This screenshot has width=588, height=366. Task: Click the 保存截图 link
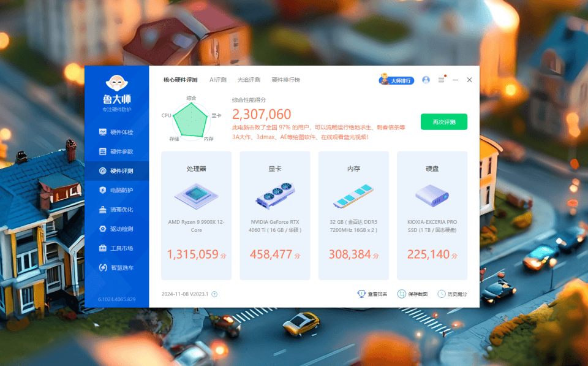(412, 294)
